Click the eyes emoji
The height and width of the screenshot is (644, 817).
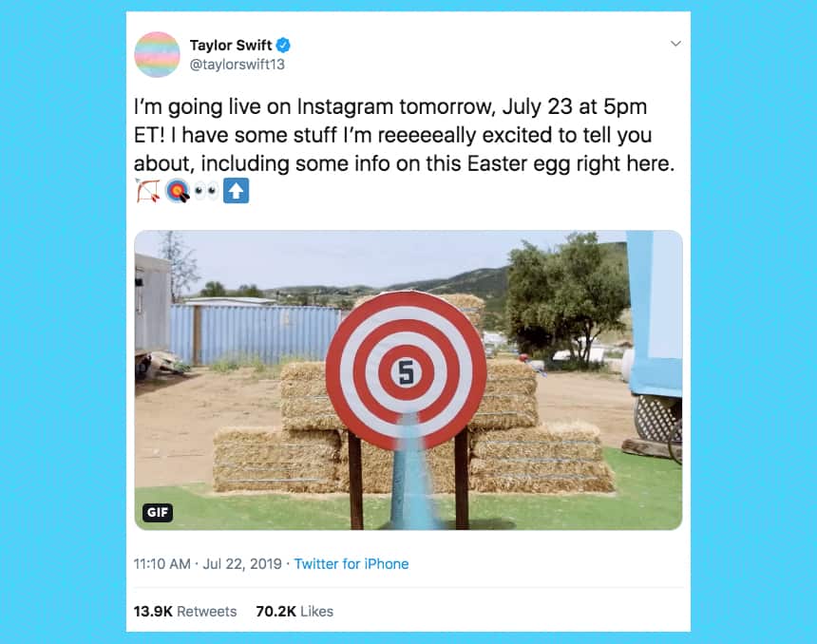coord(205,191)
